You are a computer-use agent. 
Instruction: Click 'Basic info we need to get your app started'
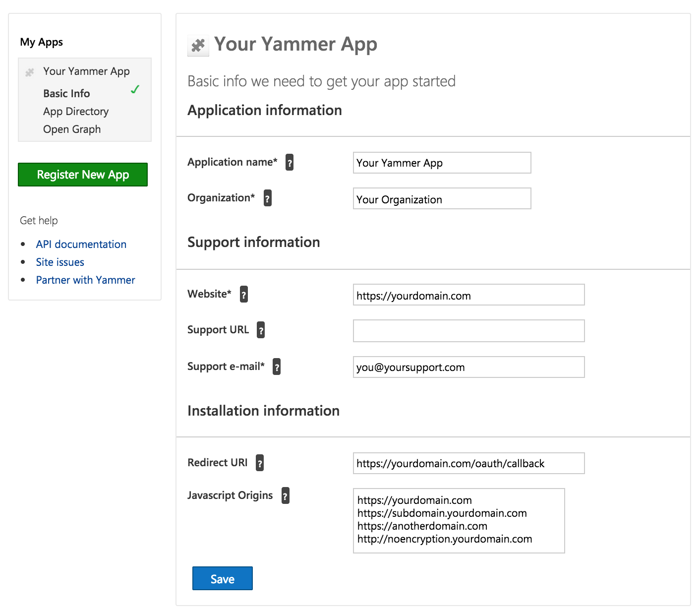point(321,81)
